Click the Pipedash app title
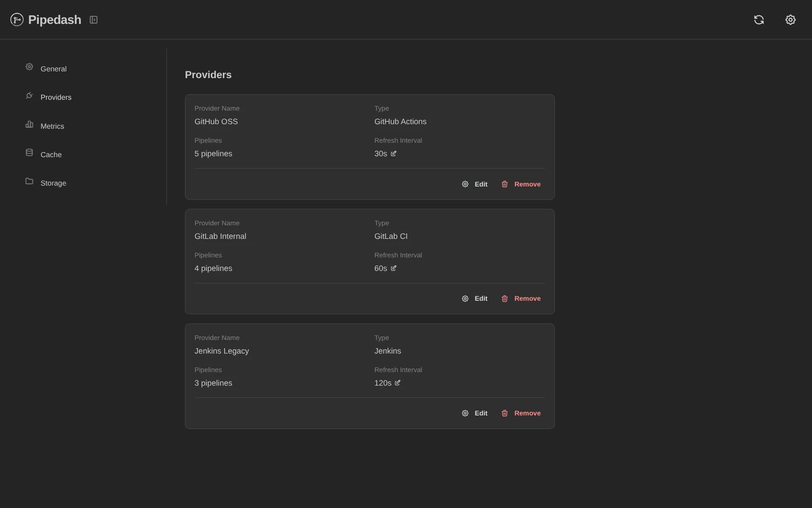The width and height of the screenshot is (812, 508). click(55, 20)
